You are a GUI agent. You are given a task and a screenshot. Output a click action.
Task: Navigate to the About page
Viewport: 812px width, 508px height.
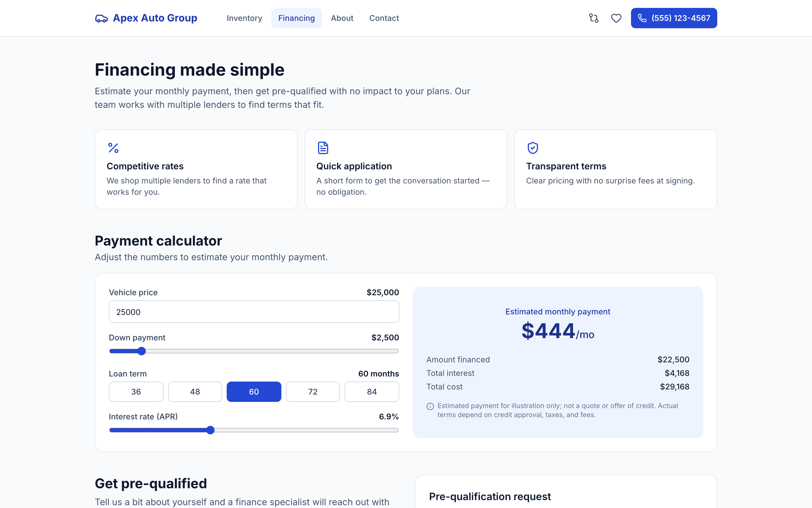click(342, 18)
